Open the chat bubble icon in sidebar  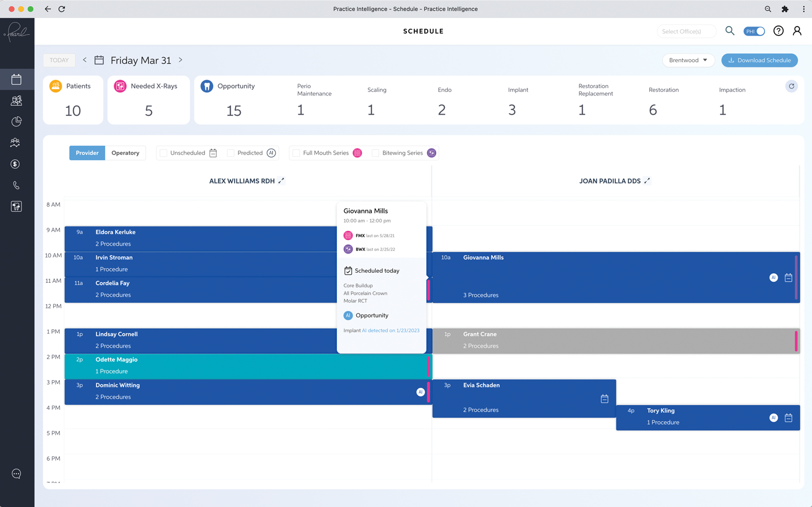[16, 474]
